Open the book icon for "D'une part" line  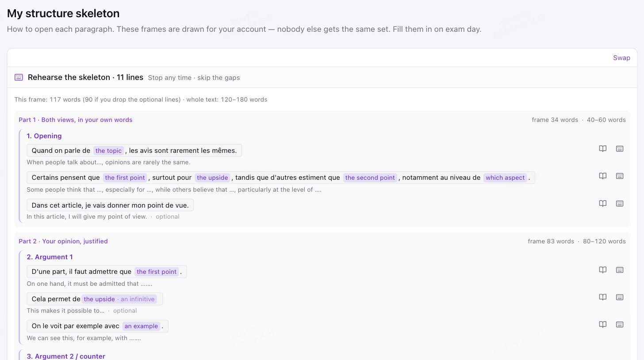pos(602,270)
